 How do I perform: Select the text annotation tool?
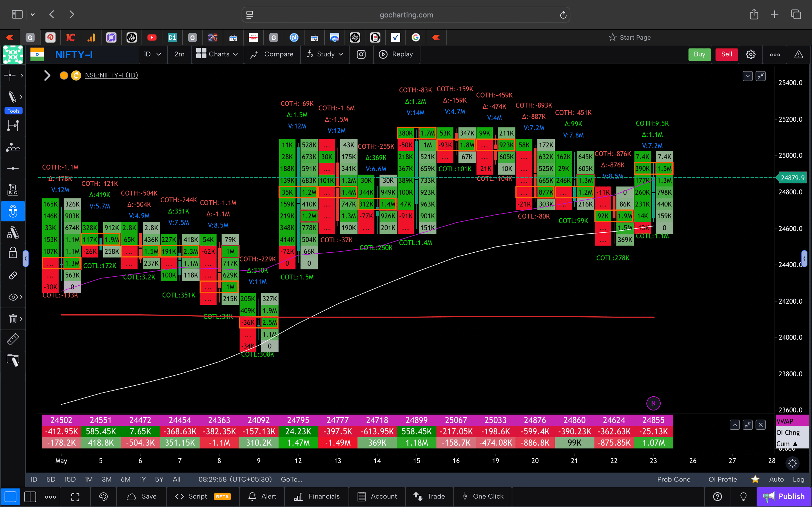[x=12, y=189]
